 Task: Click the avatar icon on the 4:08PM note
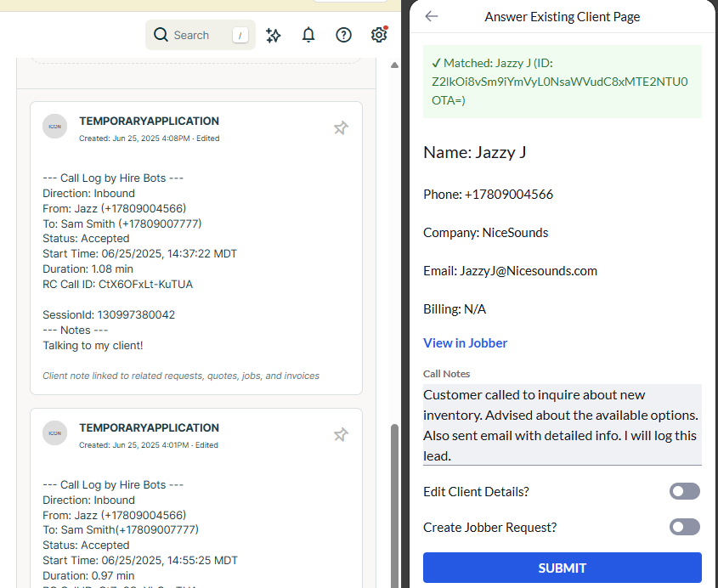pos(54,126)
